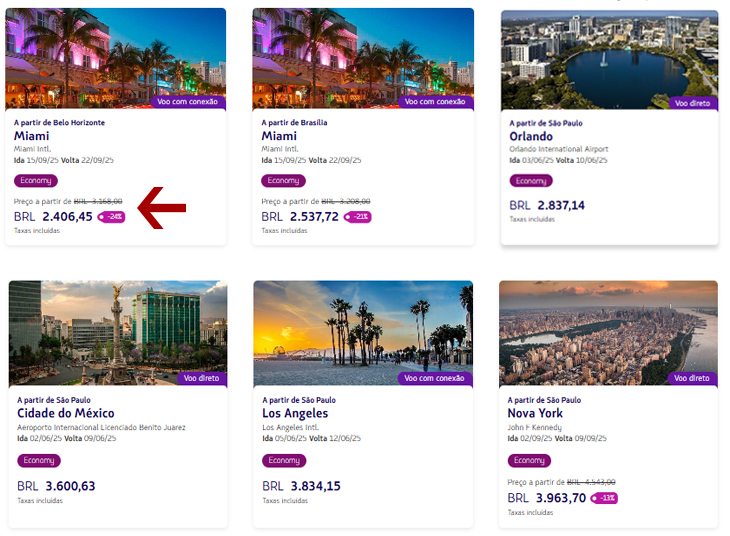The image size is (730, 536).
Task: Select the BRL 2.406,45 Miami price
Action: click(x=53, y=217)
